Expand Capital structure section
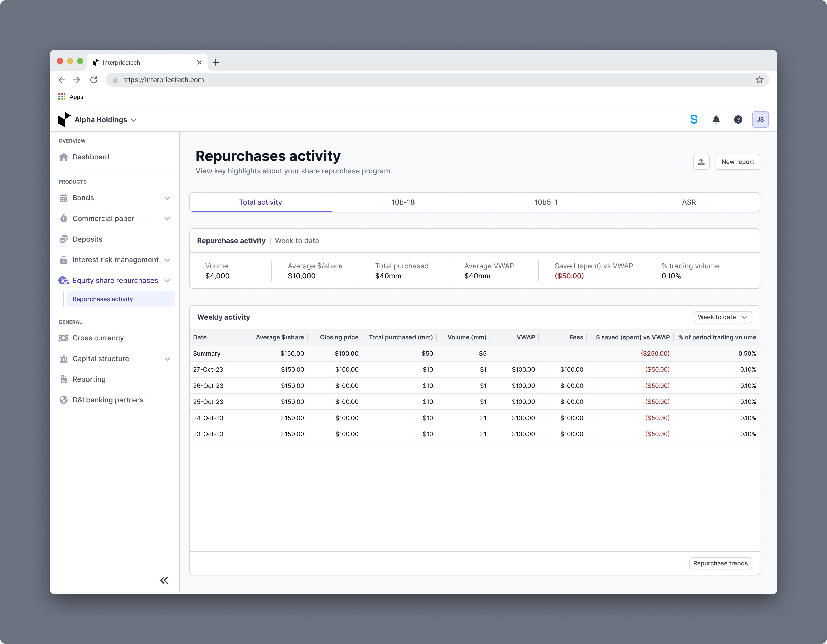 pyautogui.click(x=167, y=359)
